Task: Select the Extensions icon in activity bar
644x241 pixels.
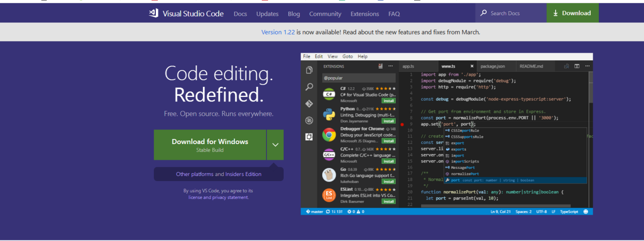Action: [x=309, y=136]
